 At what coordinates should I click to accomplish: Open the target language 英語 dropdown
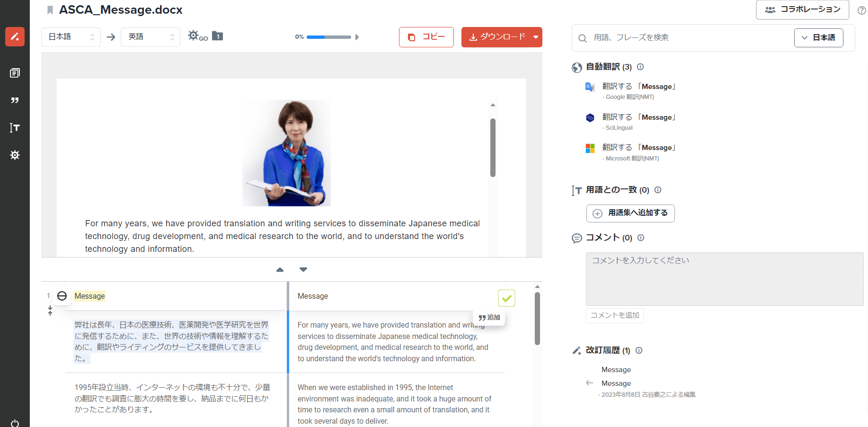(x=151, y=37)
